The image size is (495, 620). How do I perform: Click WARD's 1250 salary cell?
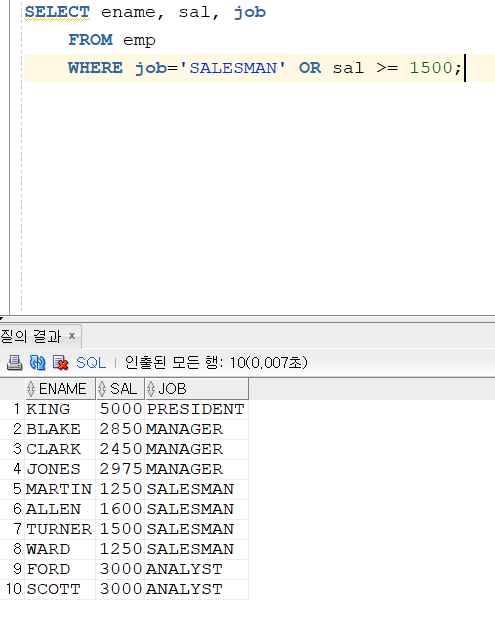coord(120,549)
